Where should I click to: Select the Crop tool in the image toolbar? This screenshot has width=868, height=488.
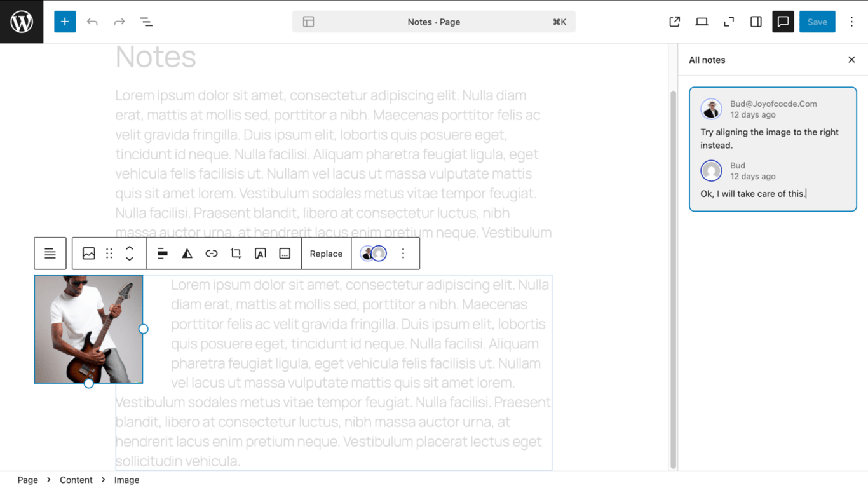click(236, 253)
